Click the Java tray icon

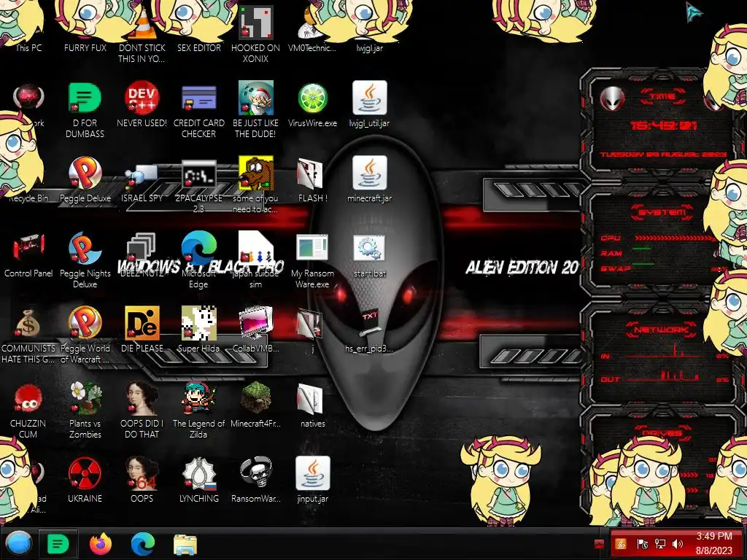(620, 544)
